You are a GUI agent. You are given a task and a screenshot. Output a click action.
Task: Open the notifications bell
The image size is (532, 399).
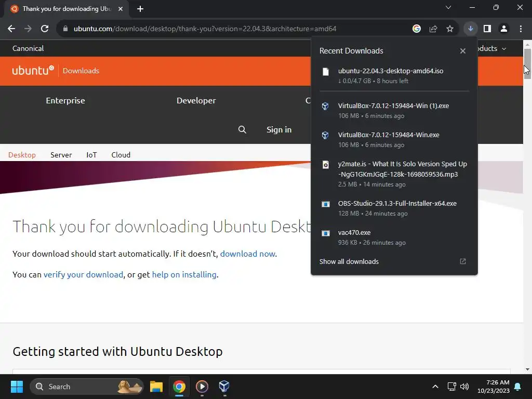click(x=518, y=387)
